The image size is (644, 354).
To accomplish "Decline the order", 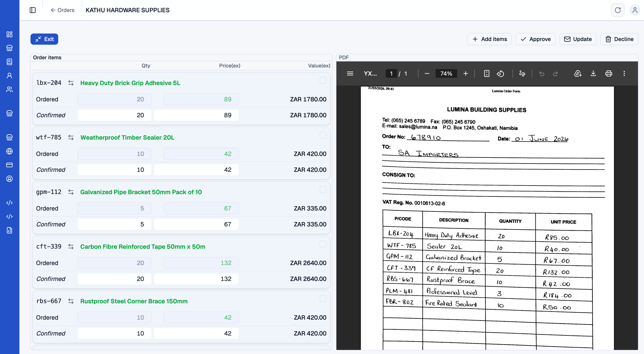I will (619, 39).
